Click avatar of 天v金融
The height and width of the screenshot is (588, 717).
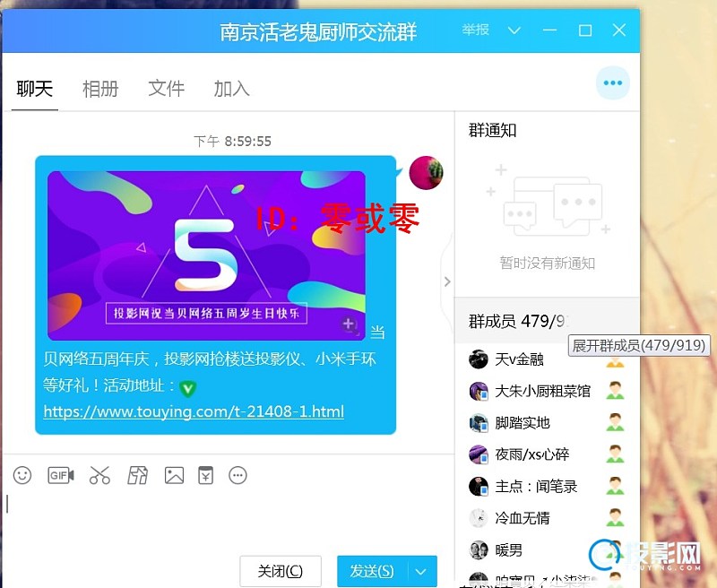click(x=479, y=359)
